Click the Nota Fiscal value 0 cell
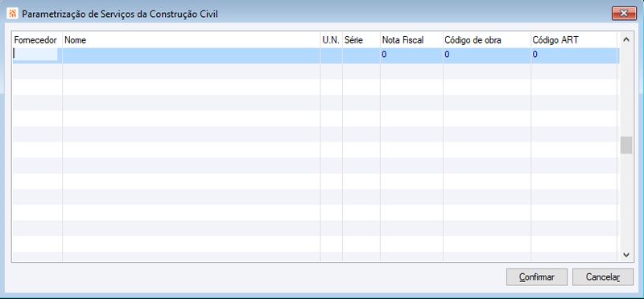 point(411,55)
